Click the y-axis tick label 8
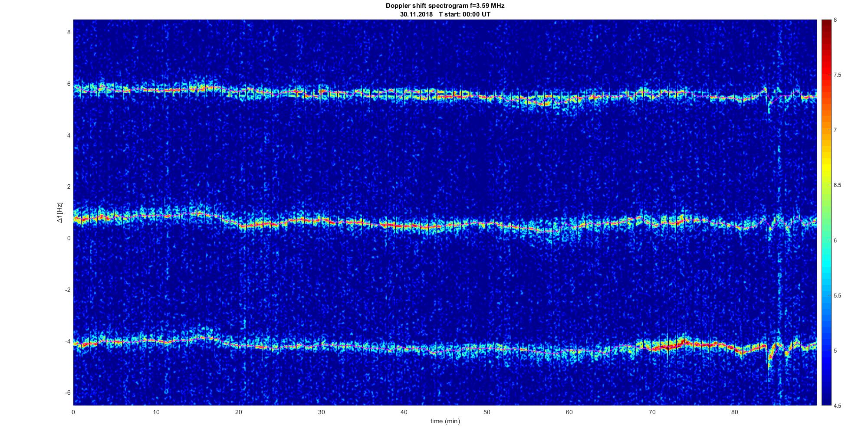 pos(69,32)
